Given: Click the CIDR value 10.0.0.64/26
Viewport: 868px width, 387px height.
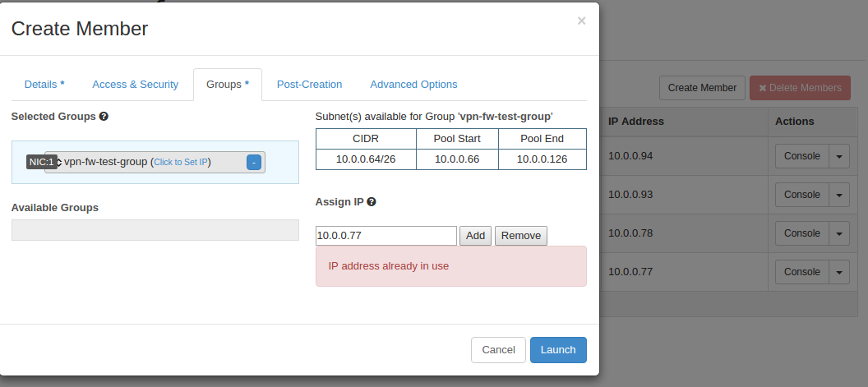Looking at the screenshot, I should point(365,159).
